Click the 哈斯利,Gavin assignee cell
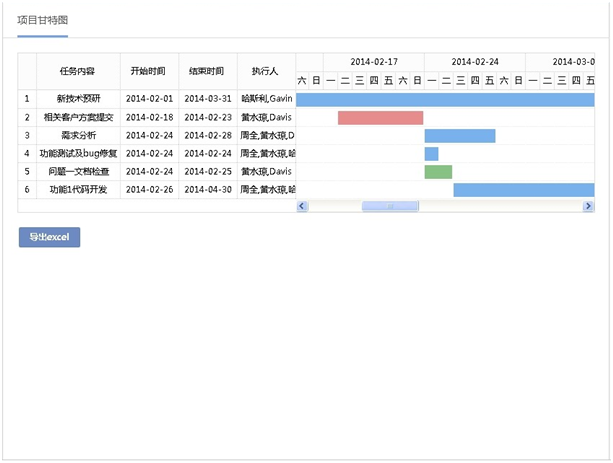This screenshot has width=613, height=463. click(266, 99)
